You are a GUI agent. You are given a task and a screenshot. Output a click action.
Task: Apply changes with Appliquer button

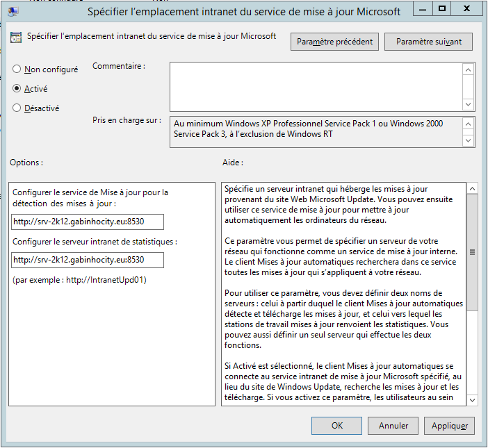point(449,426)
